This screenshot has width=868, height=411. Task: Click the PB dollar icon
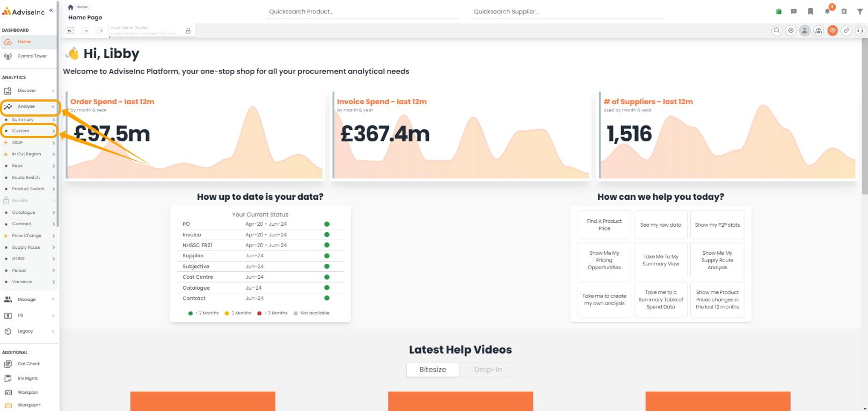[x=8, y=315]
